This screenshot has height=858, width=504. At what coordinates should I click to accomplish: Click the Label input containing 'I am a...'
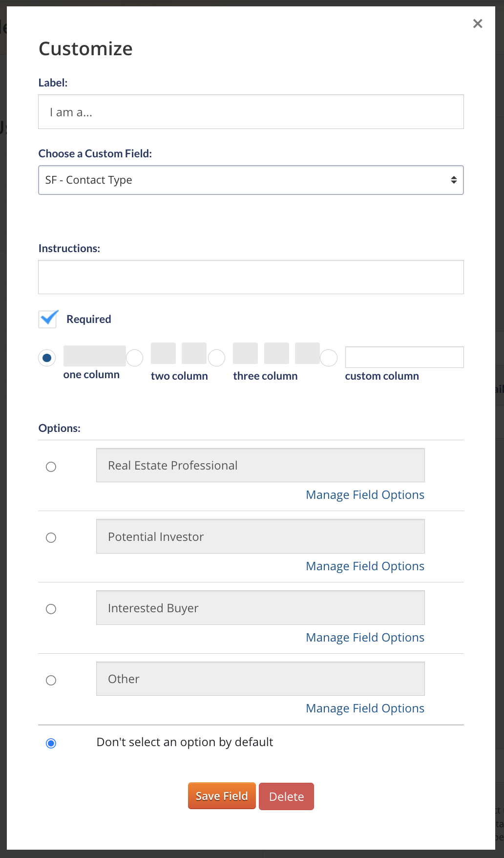pos(251,112)
